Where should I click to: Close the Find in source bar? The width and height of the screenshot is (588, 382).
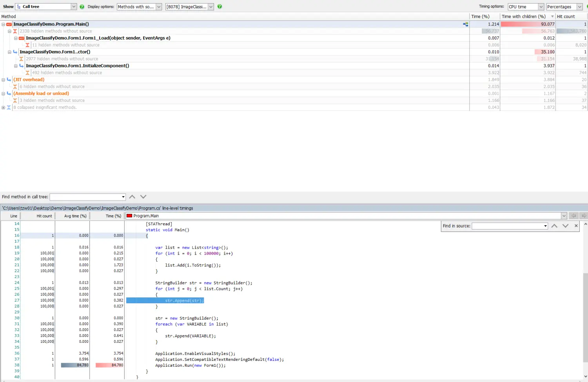pyautogui.click(x=576, y=226)
